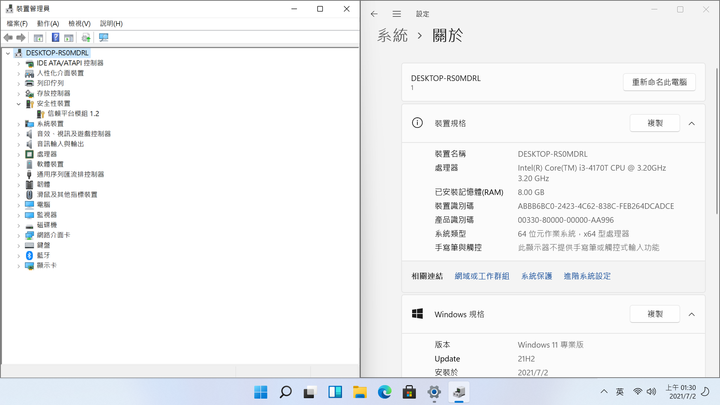Click the 處理器 processor chip icon
This screenshot has width=720, height=405.
[x=29, y=154]
